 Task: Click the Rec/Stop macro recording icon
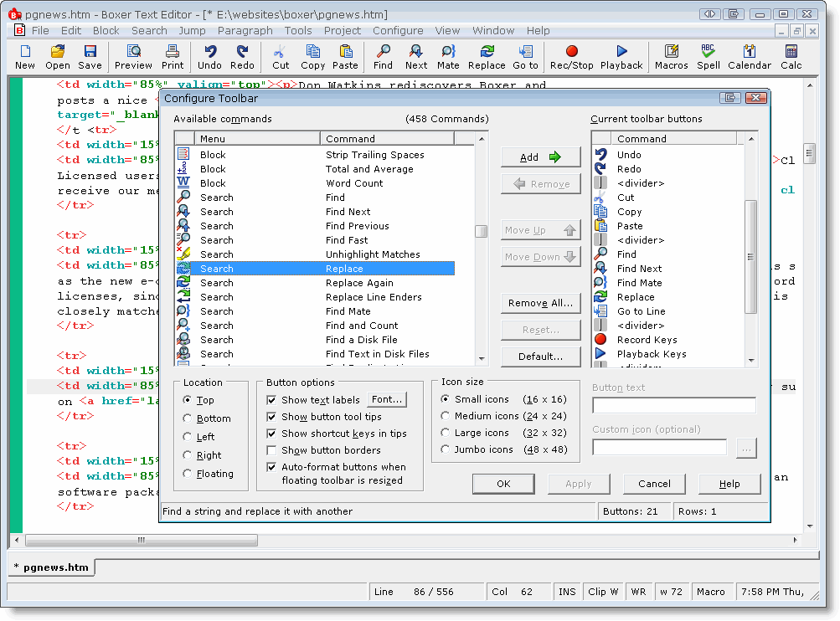tap(570, 57)
